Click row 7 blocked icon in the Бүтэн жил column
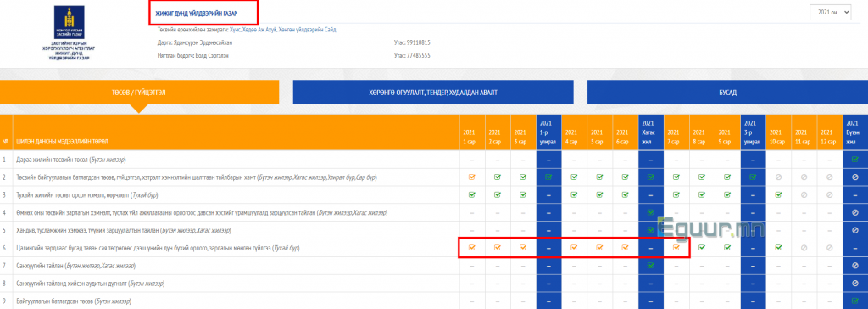868x309 pixels. [x=855, y=266]
